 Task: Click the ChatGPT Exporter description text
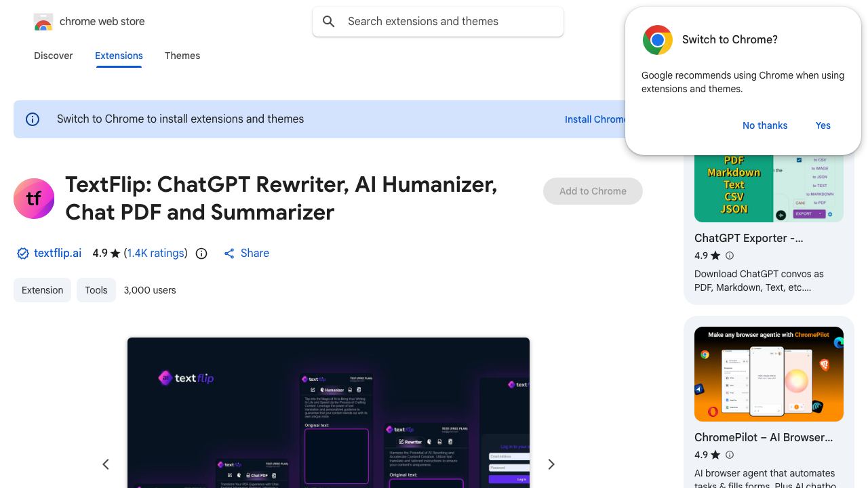click(759, 281)
